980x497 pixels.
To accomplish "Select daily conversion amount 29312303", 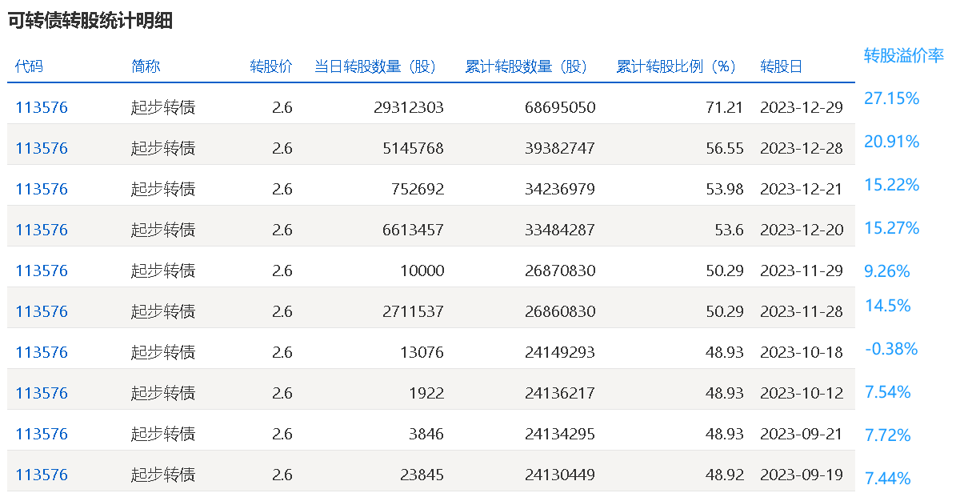I will click(409, 107).
